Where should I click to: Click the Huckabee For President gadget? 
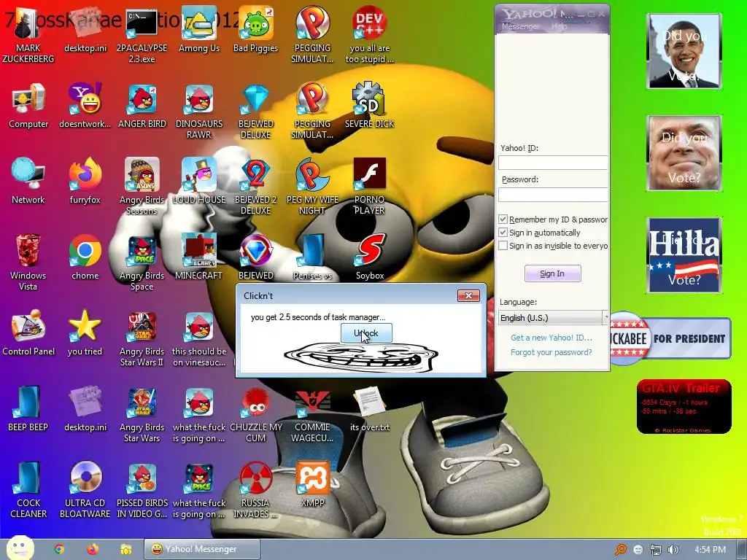point(670,338)
